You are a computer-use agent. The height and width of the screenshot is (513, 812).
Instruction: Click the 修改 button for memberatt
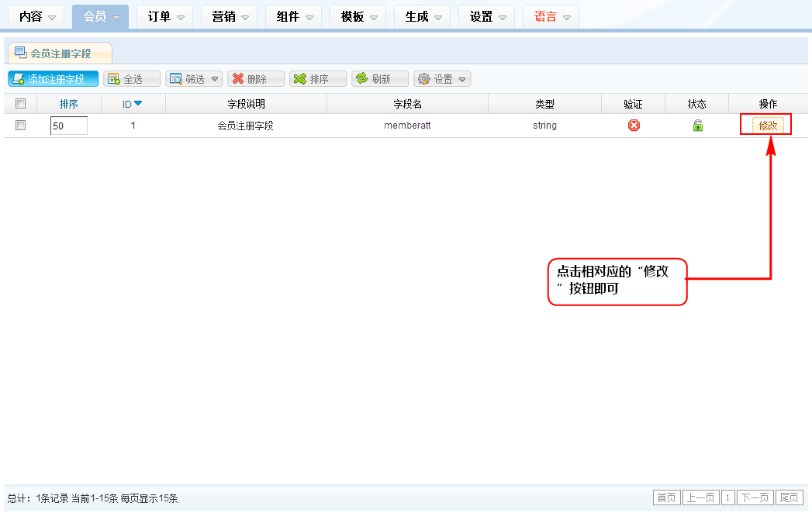[x=768, y=126]
